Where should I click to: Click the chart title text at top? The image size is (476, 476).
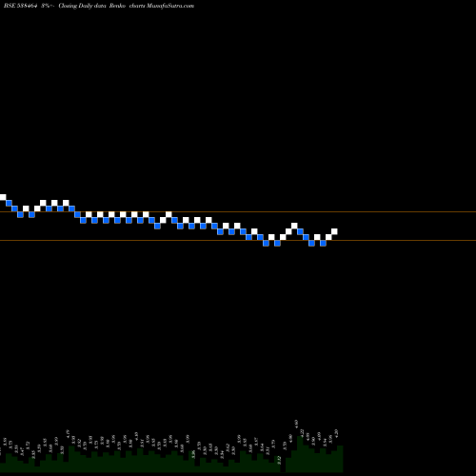pos(99,6)
